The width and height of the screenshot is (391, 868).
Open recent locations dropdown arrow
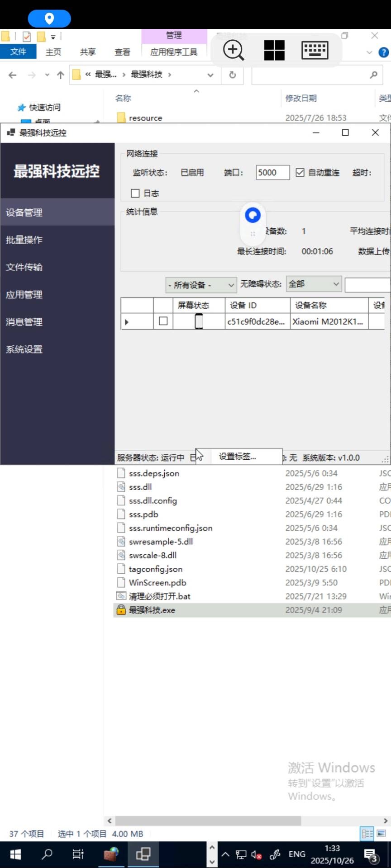[x=47, y=75]
